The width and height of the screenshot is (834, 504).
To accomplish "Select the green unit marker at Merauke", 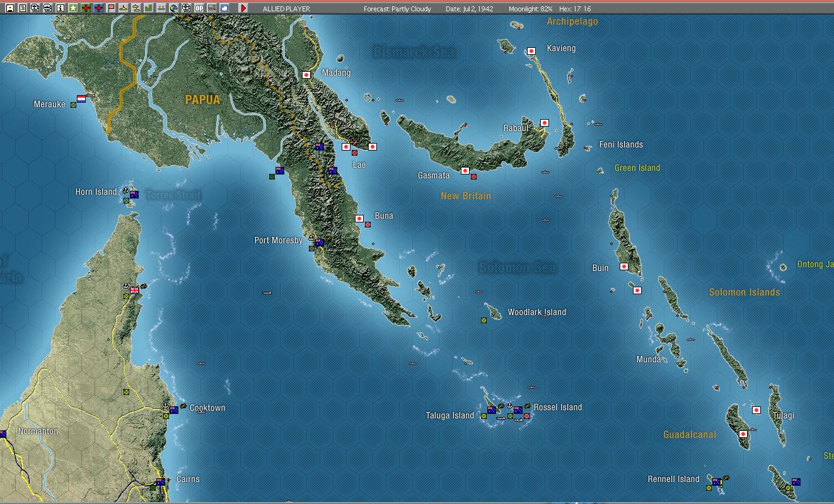I will point(73,105).
